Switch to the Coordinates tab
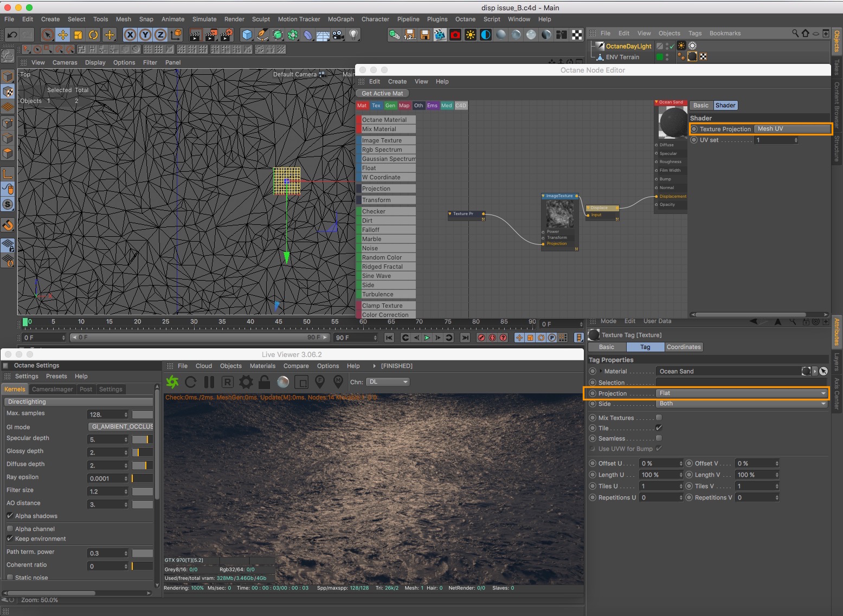Image resolution: width=843 pixels, height=616 pixels. pyautogui.click(x=683, y=347)
